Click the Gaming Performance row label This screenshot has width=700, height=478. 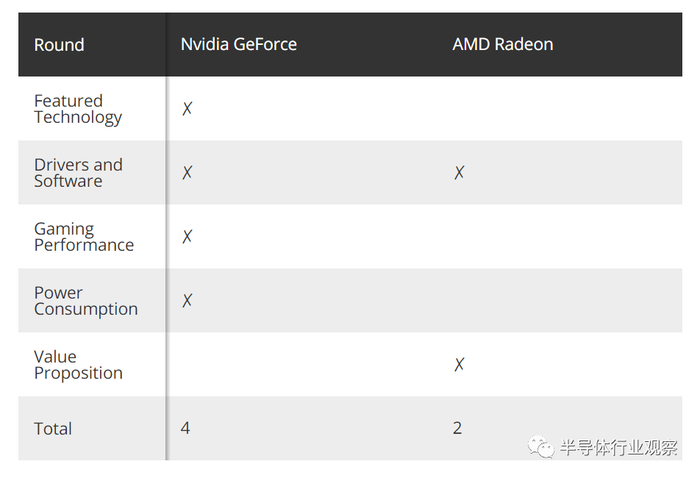pos(83,236)
